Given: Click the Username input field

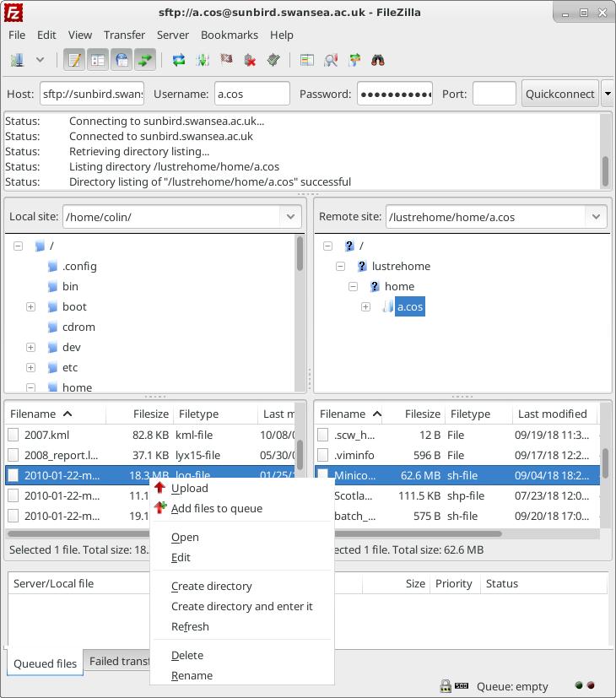Looking at the screenshot, I should 252,94.
